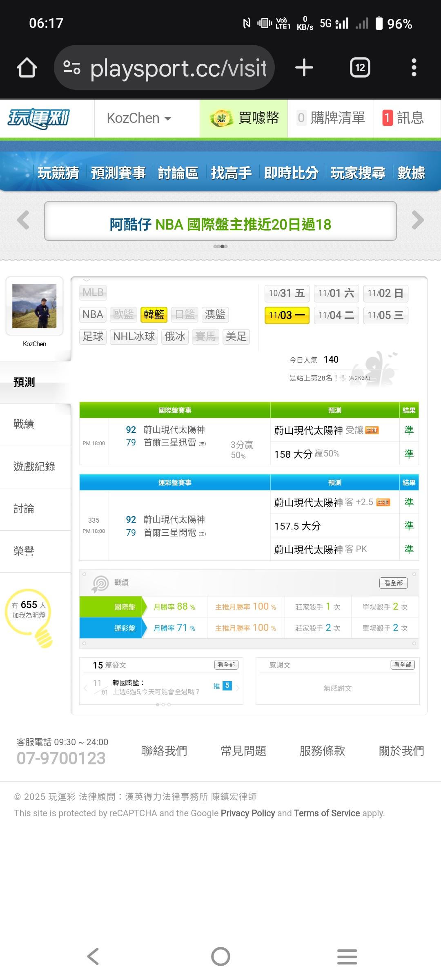Switch to 戰績 sidebar tab
The width and height of the screenshot is (441, 980).
point(35,424)
